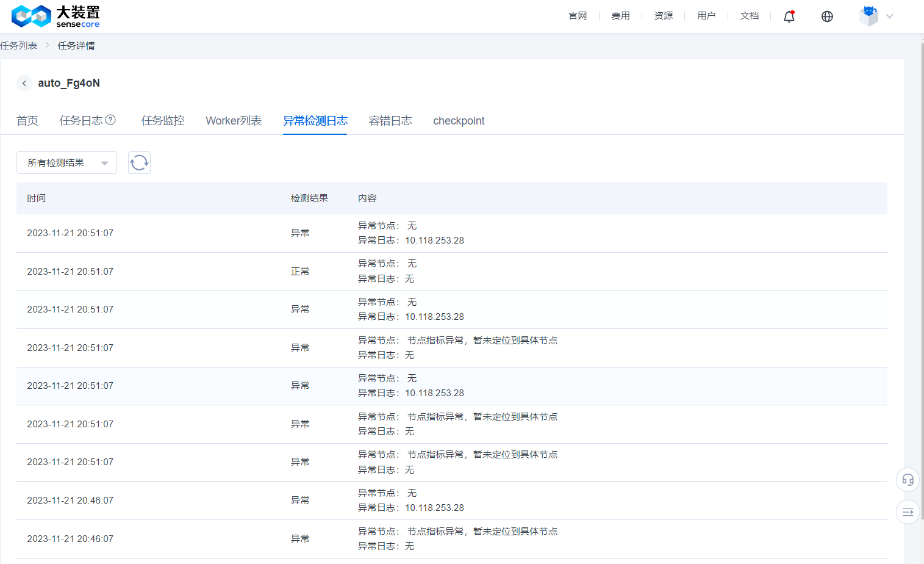
Task: Switch to the 任务监控 tab
Action: (x=163, y=121)
